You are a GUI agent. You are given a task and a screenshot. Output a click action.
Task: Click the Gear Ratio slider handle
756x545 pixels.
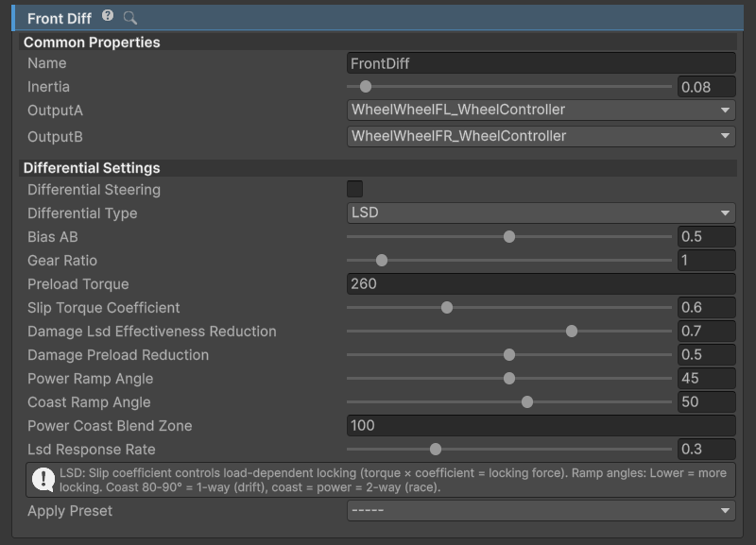[382, 260]
